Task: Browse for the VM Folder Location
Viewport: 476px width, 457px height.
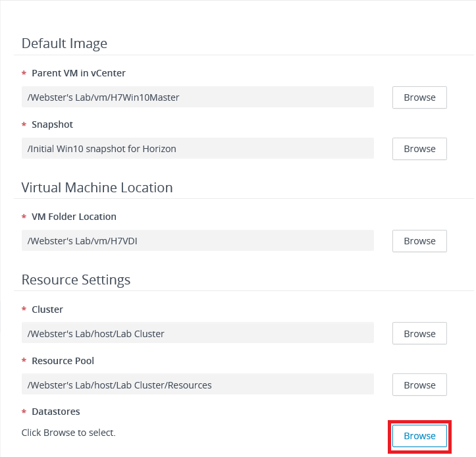Action: coord(419,241)
